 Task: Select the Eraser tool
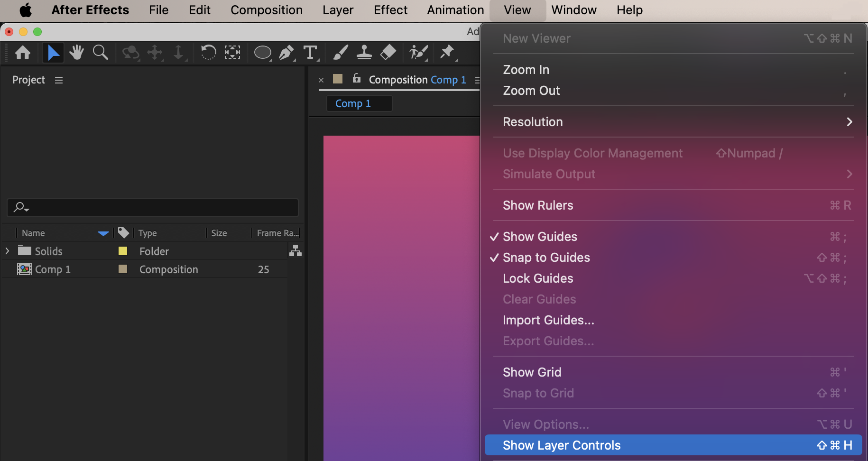click(388, 52)
